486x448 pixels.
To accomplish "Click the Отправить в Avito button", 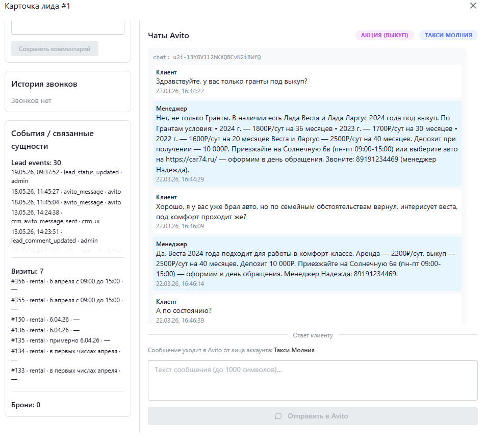I will click(x=313, y=416).
